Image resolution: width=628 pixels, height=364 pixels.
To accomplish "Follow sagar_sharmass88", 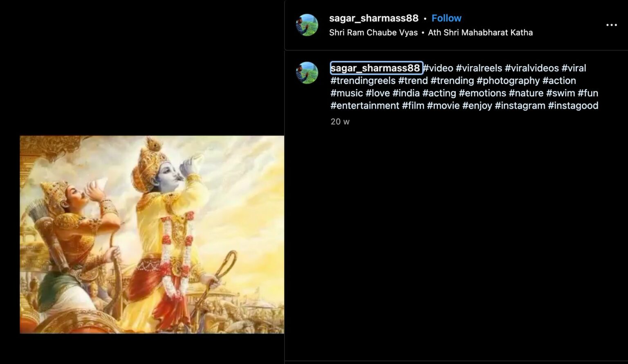I will click(x=446, y=18).
